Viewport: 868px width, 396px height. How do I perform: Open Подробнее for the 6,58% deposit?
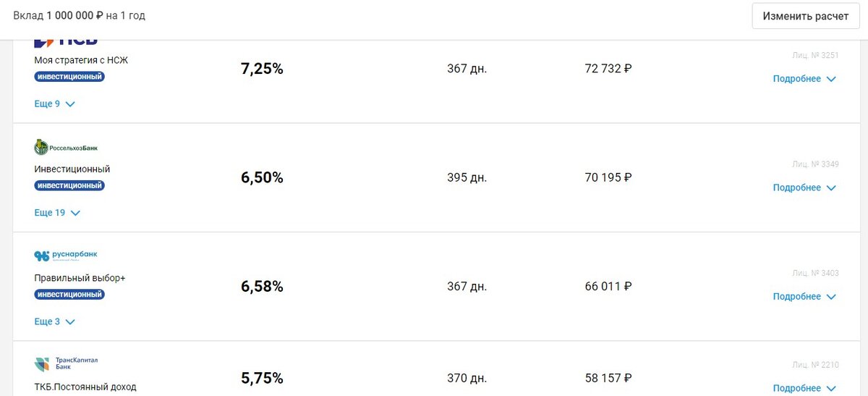804,297
